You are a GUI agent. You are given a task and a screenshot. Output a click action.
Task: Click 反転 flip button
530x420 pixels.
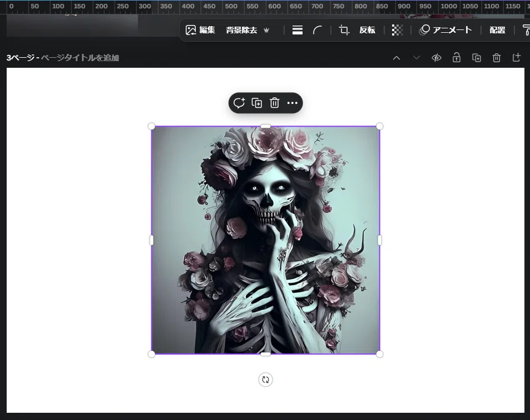click(367, 30)
